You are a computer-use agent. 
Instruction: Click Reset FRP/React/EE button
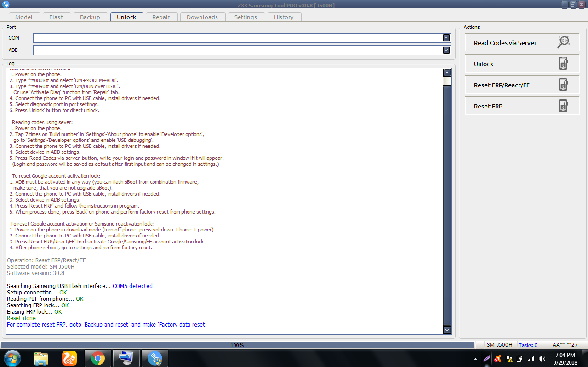point(522,85)
